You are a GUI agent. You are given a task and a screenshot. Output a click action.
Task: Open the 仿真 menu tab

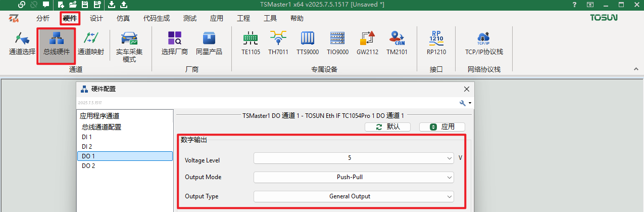tap(123, 18)
